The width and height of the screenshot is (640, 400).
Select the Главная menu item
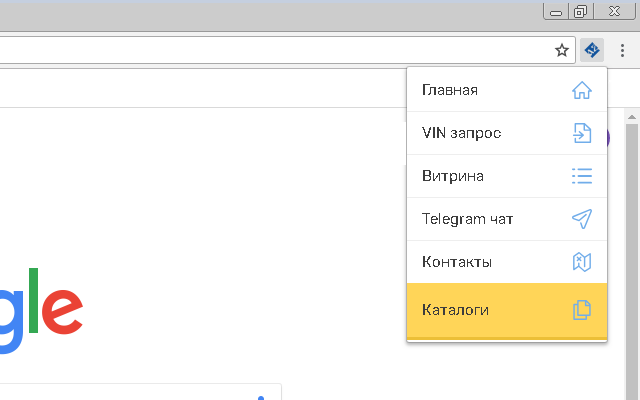[450, 90]
